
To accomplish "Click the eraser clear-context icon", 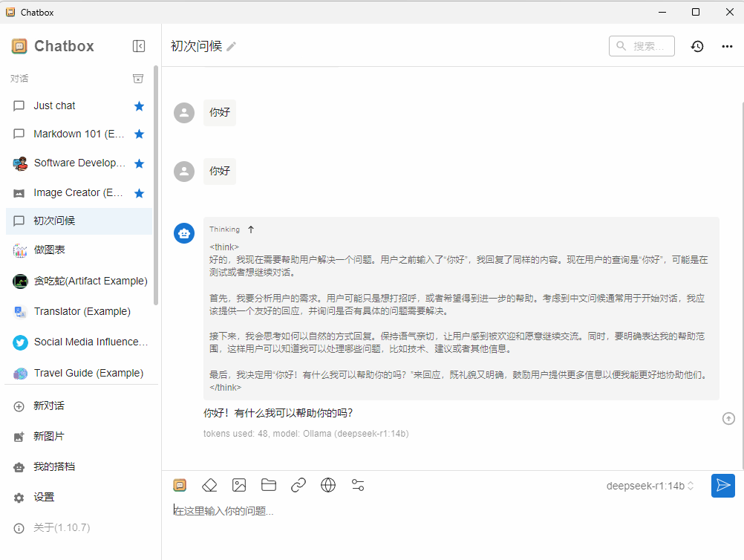I will [x=209, y=485].
